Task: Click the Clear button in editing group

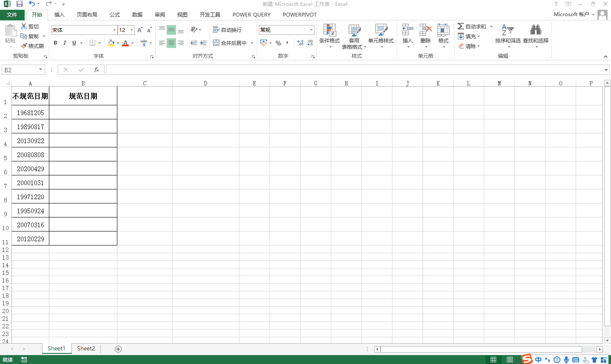Action: [469, 46]
